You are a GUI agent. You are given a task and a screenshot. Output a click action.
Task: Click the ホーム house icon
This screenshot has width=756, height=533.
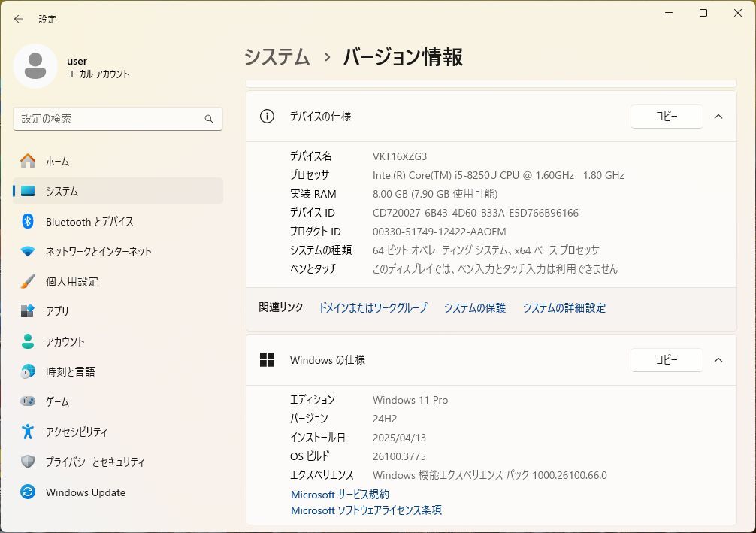click(x=28, y=161)
